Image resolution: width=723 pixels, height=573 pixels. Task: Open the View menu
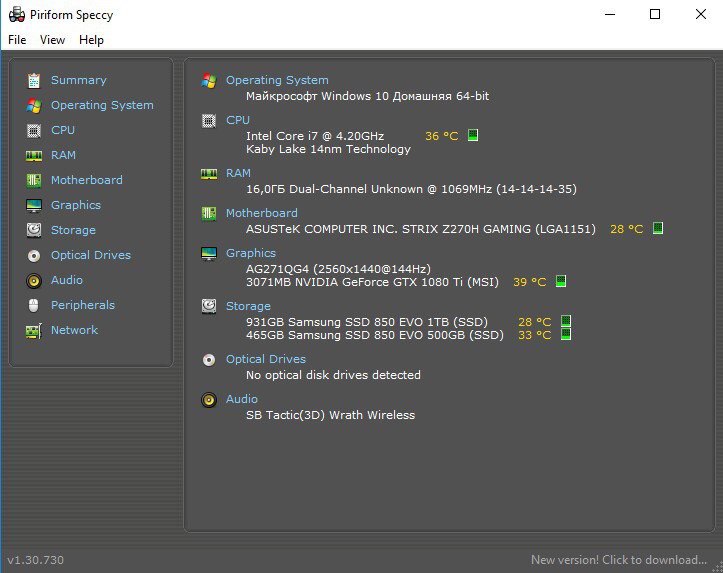(52, 40)
